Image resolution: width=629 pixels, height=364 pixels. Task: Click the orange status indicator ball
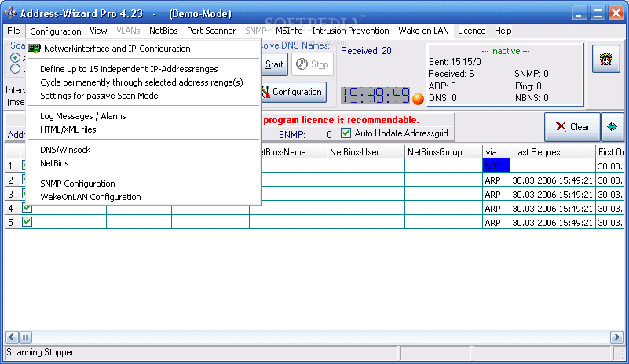click(418, 99)
